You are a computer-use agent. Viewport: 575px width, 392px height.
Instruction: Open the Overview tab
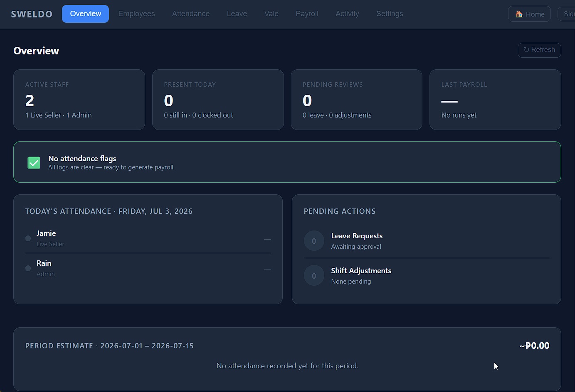(85, 14)
